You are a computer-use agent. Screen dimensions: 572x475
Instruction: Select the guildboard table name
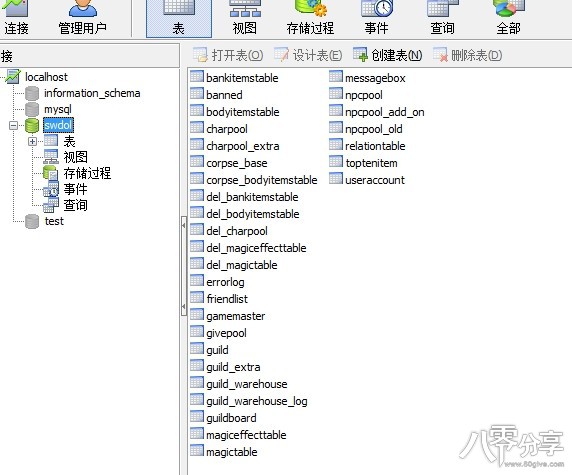coord(231,418)
